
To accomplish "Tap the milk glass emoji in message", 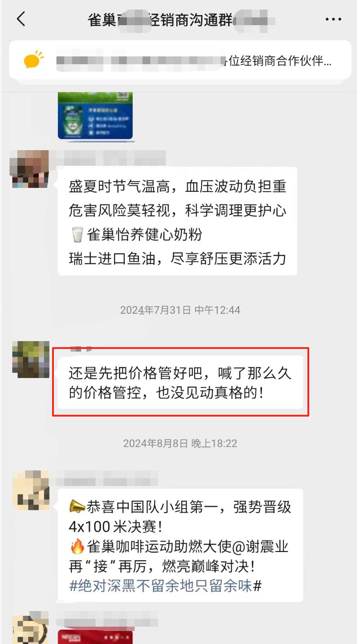I will pyautogui.click(x=77, y=235).
